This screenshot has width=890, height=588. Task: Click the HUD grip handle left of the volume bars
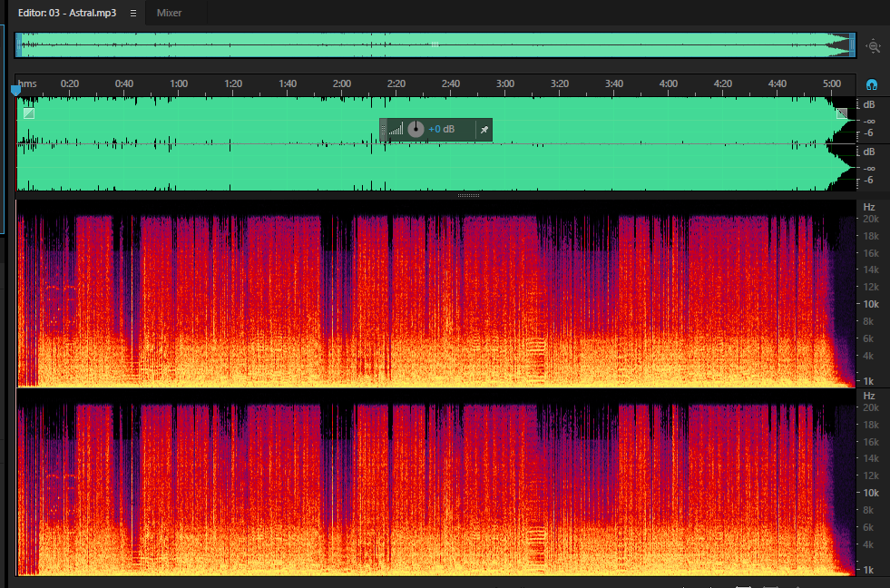click(x=383, y=130)
